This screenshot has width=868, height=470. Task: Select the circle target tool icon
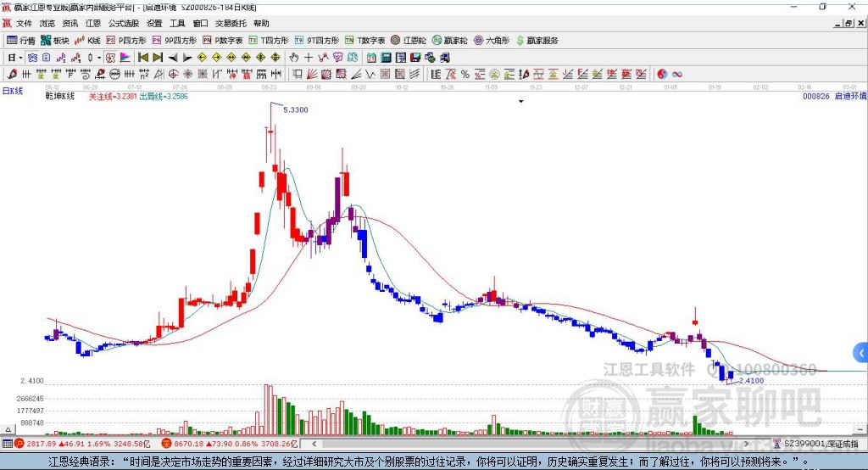click(x=173, y=75)
